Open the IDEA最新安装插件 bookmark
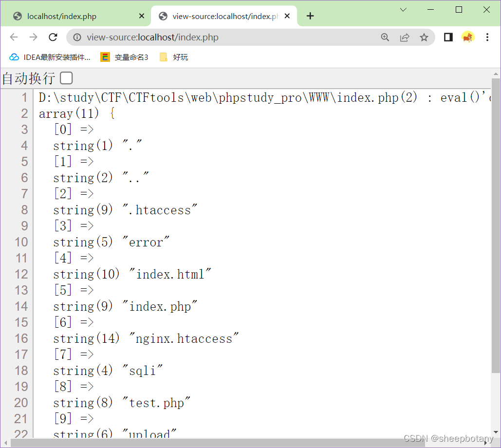 (50, 57)
